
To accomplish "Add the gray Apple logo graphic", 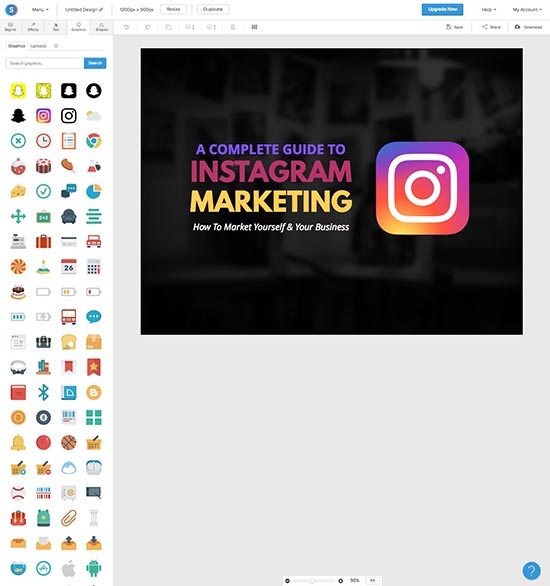I will tap(69, 568).
